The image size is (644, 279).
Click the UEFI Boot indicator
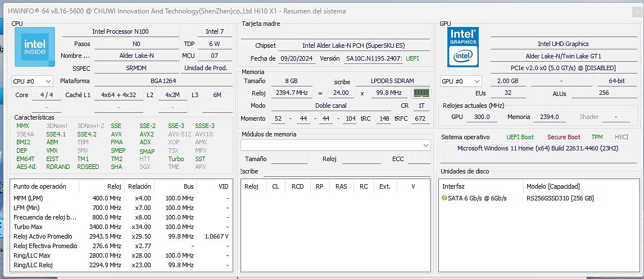point(520,137)
